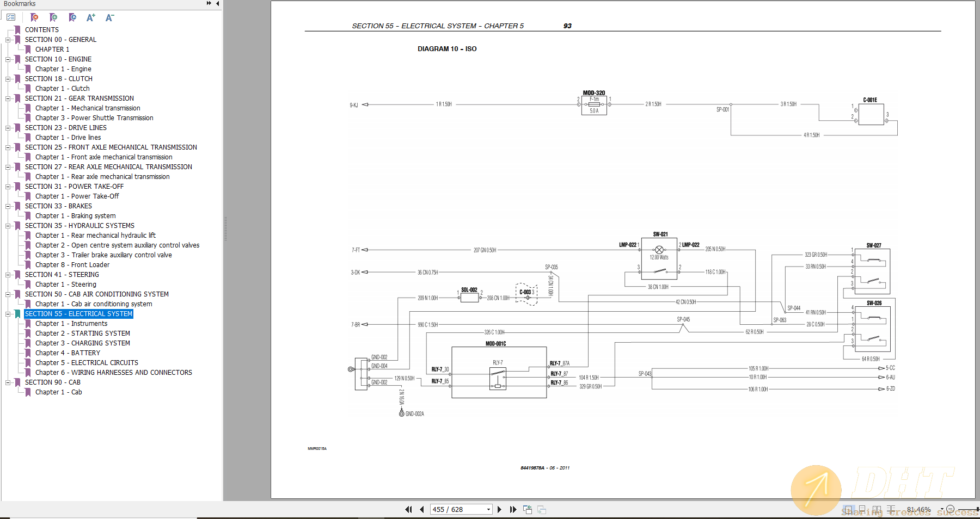Open the Bookmarks options menu
Viewport: 980px width, 519px height.
click(x=11, y=17)
